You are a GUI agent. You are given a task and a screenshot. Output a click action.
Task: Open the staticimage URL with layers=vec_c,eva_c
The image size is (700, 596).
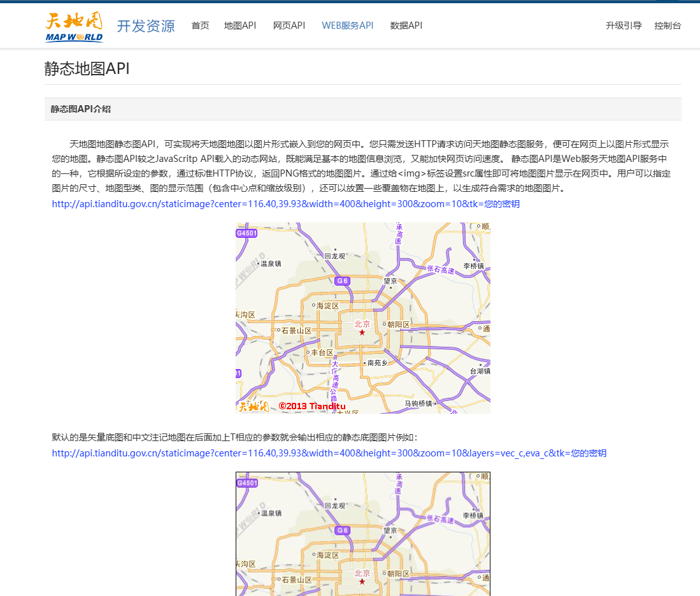tap(329, 453)
